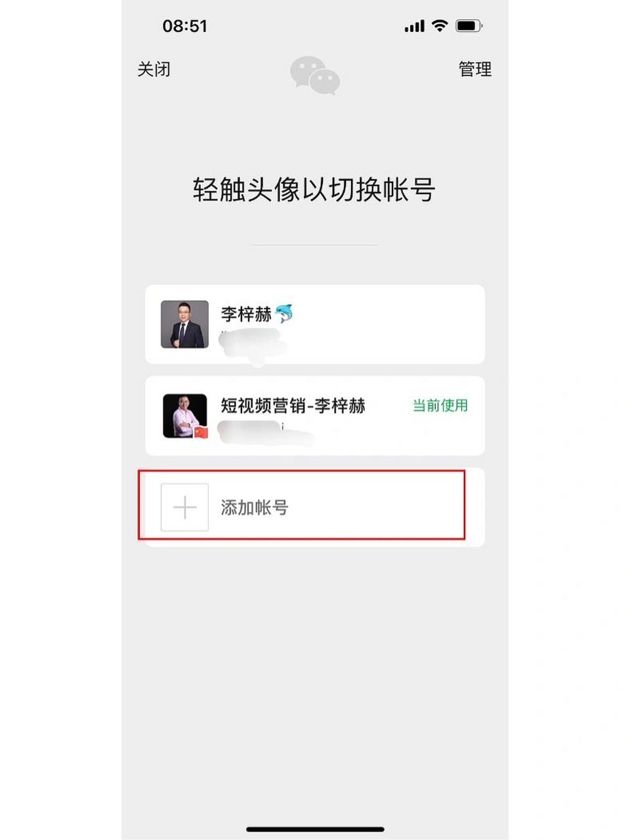Tap the battery indicator in the status bar
Viewport: 630px width, 840px height.
[469, 26]
